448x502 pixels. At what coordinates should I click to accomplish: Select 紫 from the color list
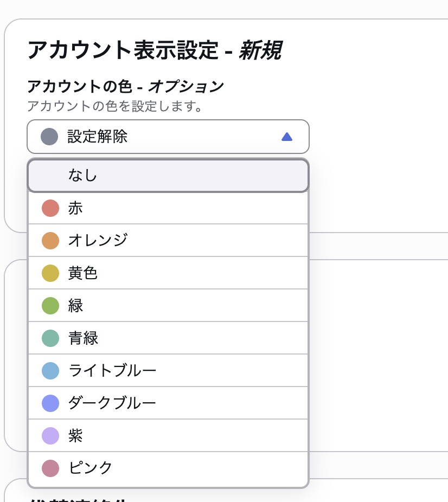(168, 436)
